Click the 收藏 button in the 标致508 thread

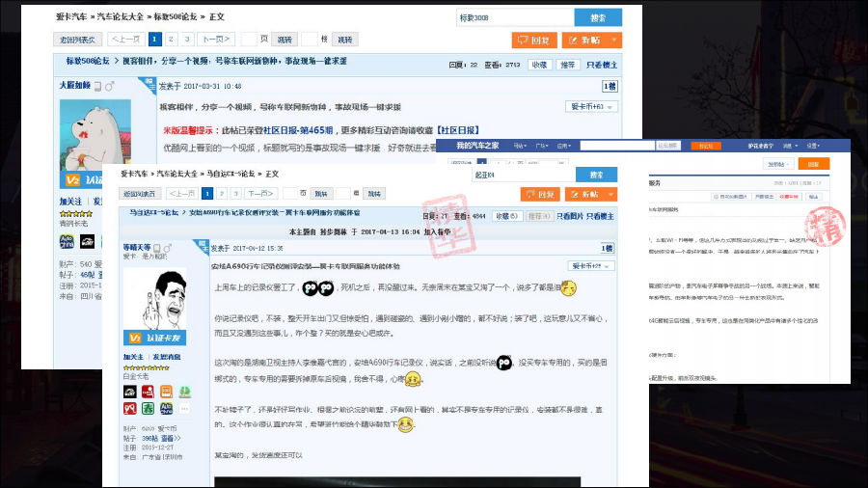click(537, 65)
